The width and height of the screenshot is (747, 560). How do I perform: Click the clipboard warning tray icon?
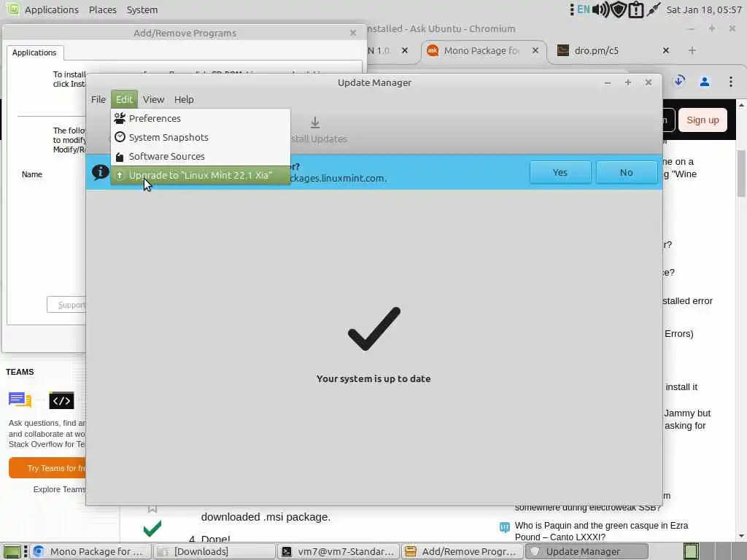[x=636, y=9]
